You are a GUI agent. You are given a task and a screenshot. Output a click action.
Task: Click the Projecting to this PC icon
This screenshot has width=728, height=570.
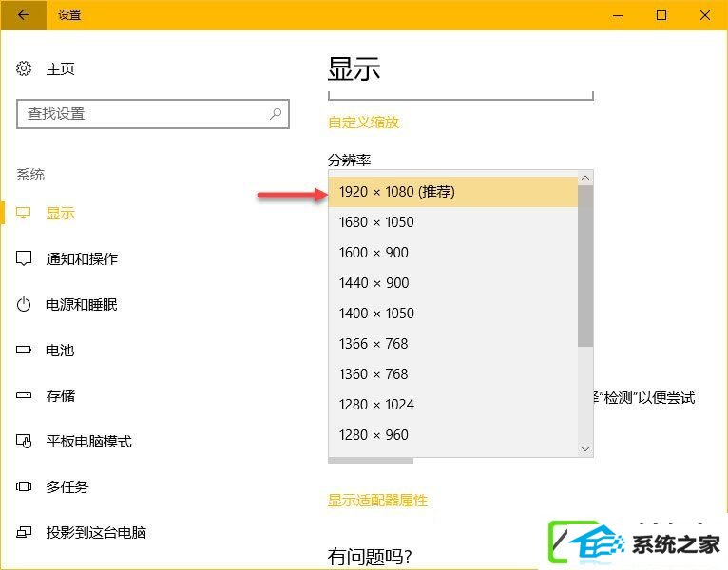click(24, 532)
